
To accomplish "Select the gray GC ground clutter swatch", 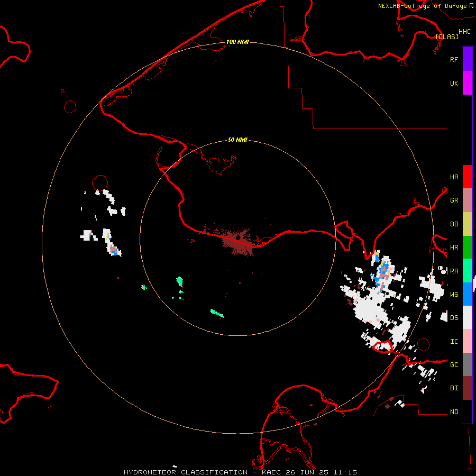I will click(x=467, y=364).
